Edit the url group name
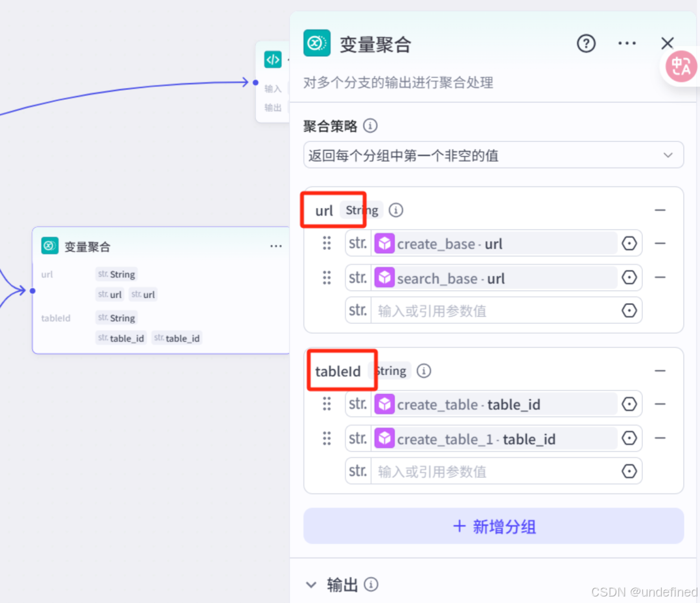The height and width of the screenshot is (603, 700). click(x=324, y=210)
